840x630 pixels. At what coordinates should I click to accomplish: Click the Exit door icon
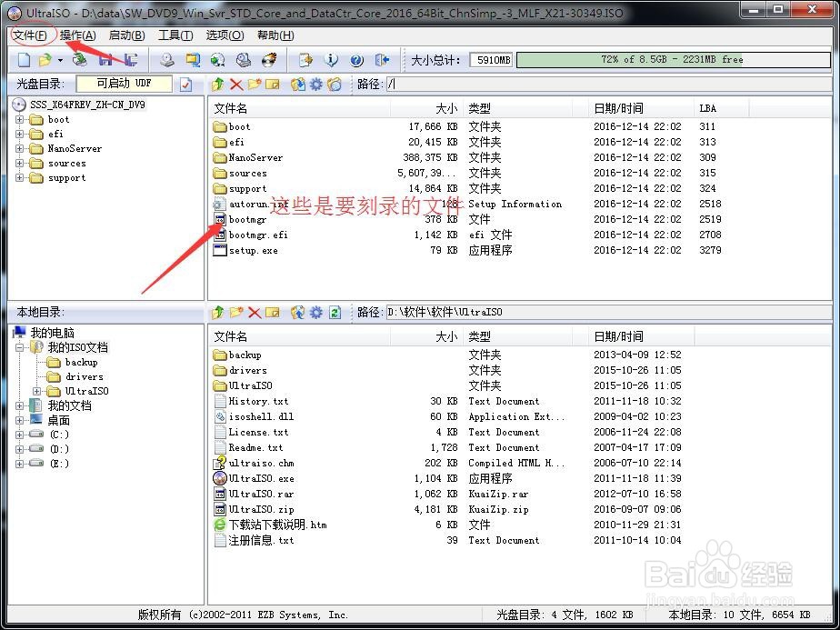[x=382, y=59]
